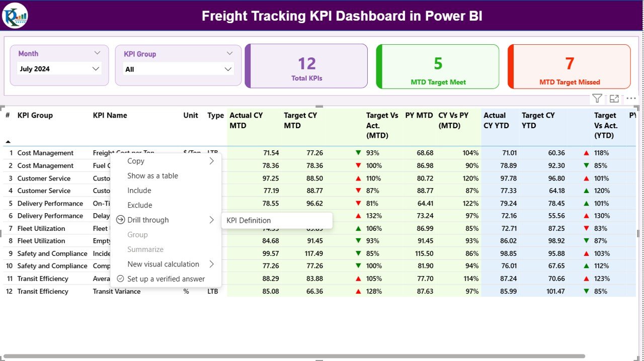Click the MTD Target Missed card
Viewport: 644px width, 361px height.
click(569, 66)
